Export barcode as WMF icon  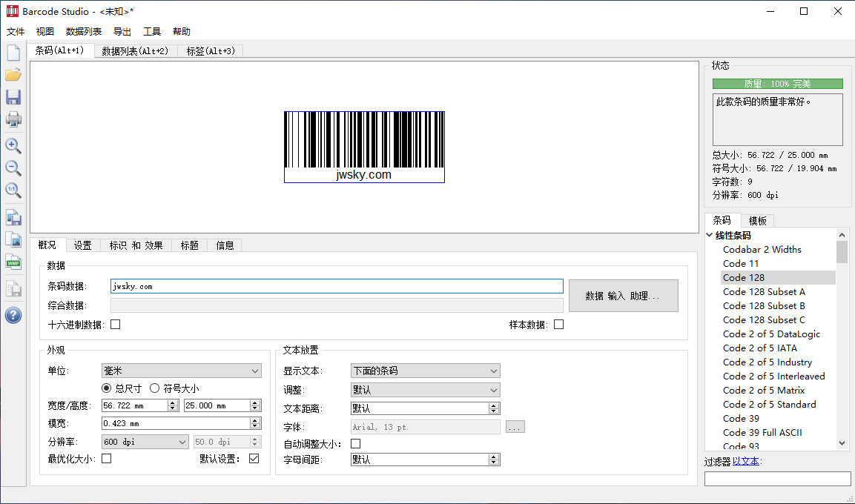tap(13, 262)
